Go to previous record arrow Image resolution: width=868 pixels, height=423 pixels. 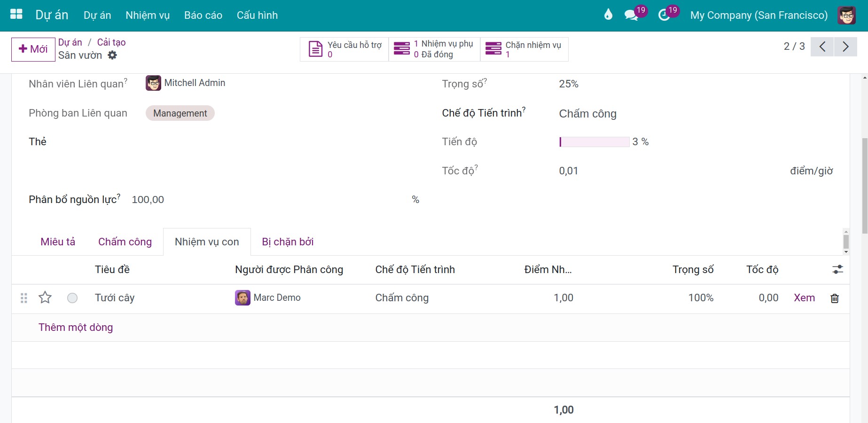pyautogui.click(x=822, y=47)
